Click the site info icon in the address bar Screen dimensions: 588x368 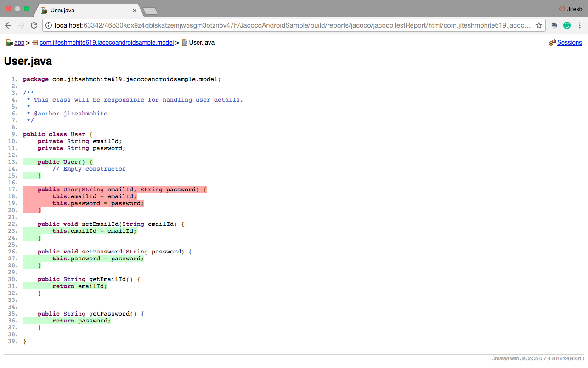tap(49, 26)
